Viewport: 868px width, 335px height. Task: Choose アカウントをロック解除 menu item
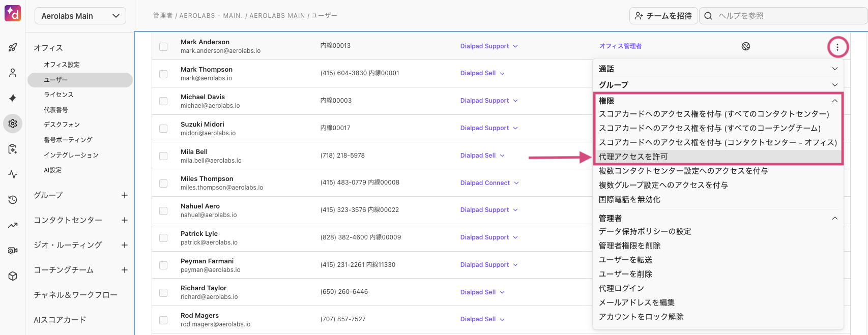pyautogui.click(x=641, y=317)
